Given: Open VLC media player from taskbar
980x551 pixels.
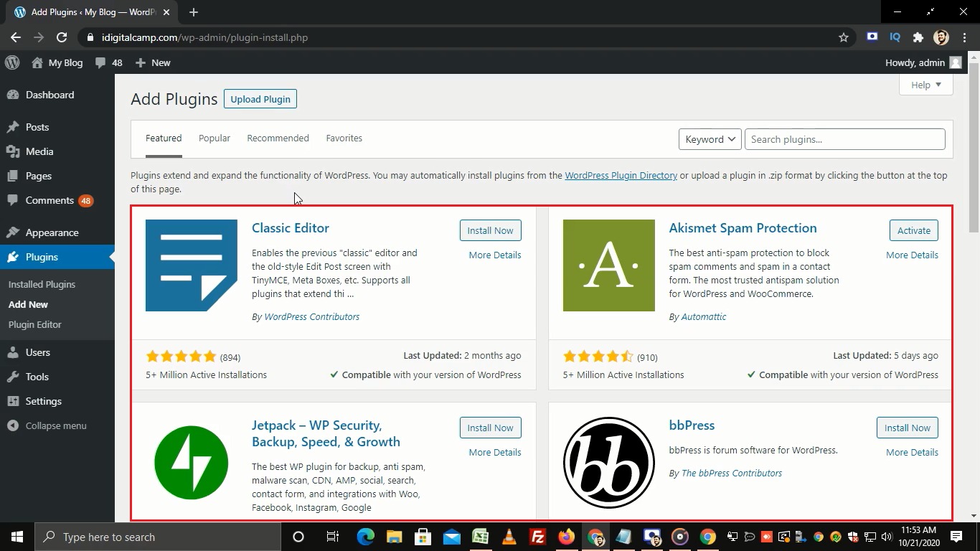Looking at the screenshot, I should pyautogui.click(x=509, y=537).
